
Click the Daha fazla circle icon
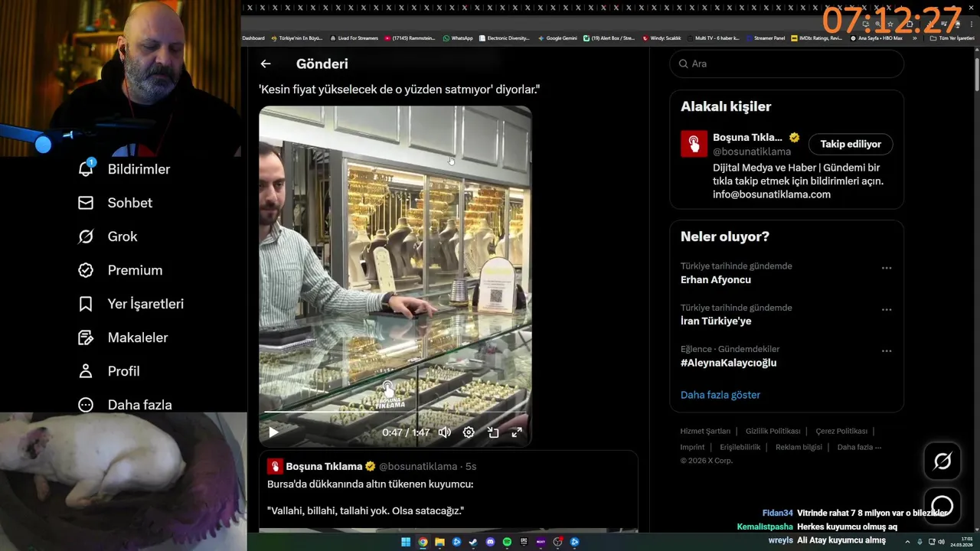click(86, 405)
